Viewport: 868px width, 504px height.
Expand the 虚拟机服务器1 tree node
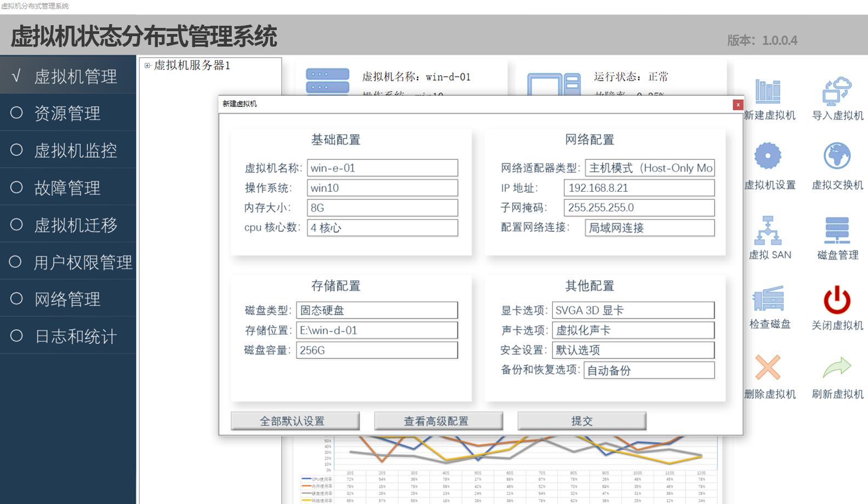click(147, 65)
